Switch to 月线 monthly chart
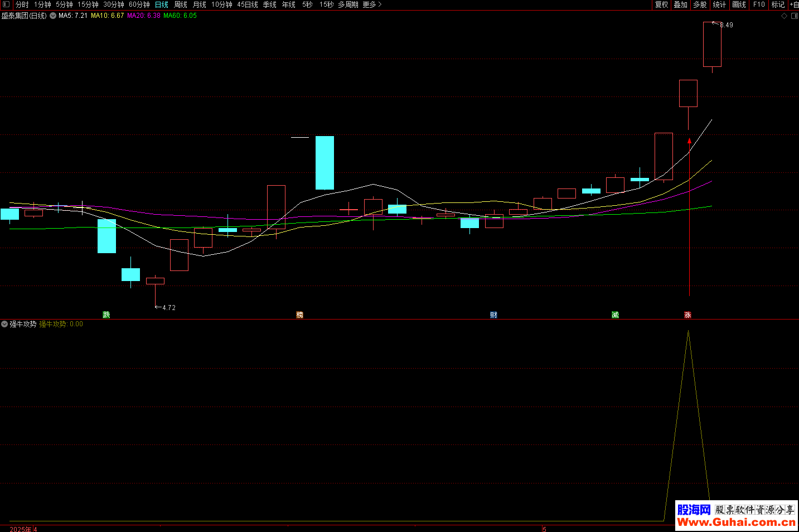 (200, 4)
